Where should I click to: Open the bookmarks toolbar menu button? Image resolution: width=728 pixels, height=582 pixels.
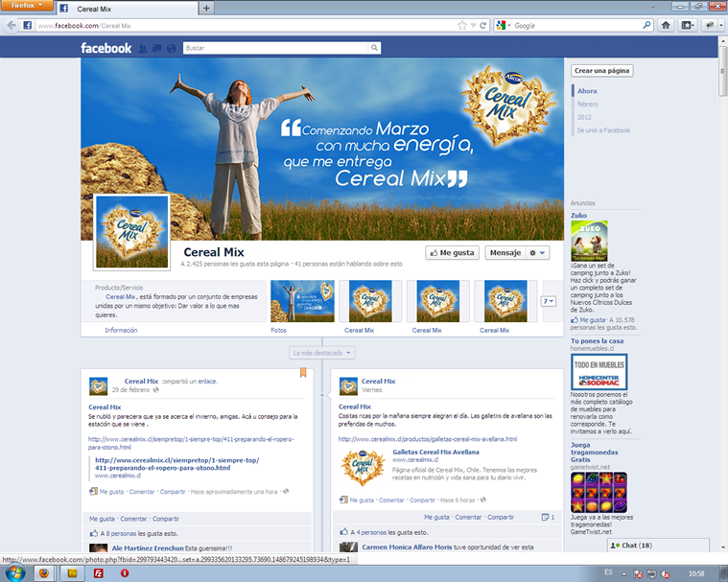pos(688,25)
